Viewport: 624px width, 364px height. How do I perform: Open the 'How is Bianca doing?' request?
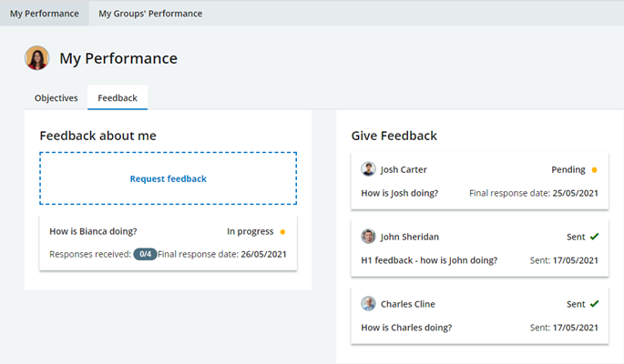(93, 231)
